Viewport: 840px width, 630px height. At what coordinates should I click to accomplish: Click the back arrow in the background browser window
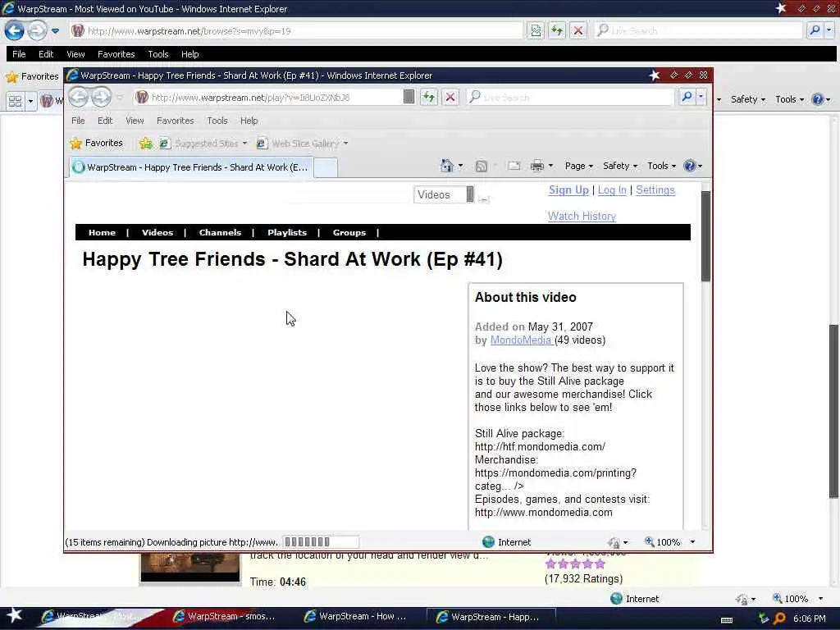point(15,30)
